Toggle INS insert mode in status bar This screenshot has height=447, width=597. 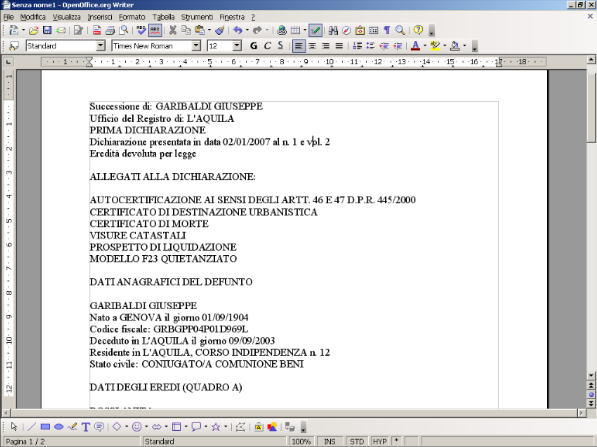tap(330, 441)
